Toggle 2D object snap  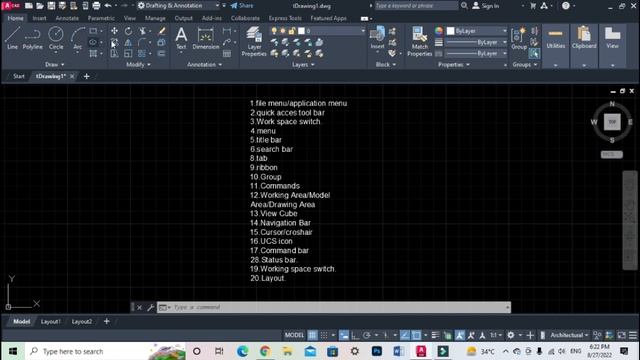click(416, 335)
